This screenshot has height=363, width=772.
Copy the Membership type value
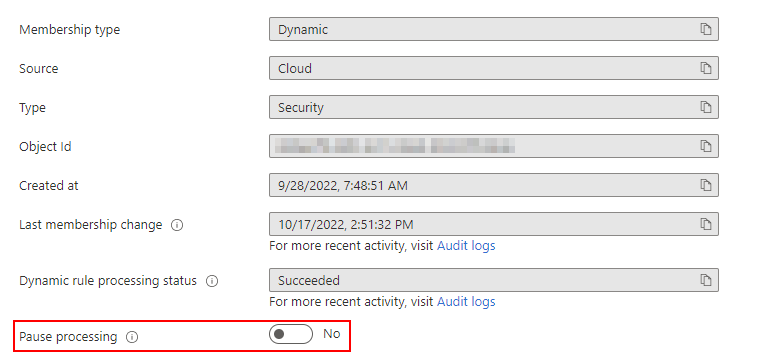(706, 29)
